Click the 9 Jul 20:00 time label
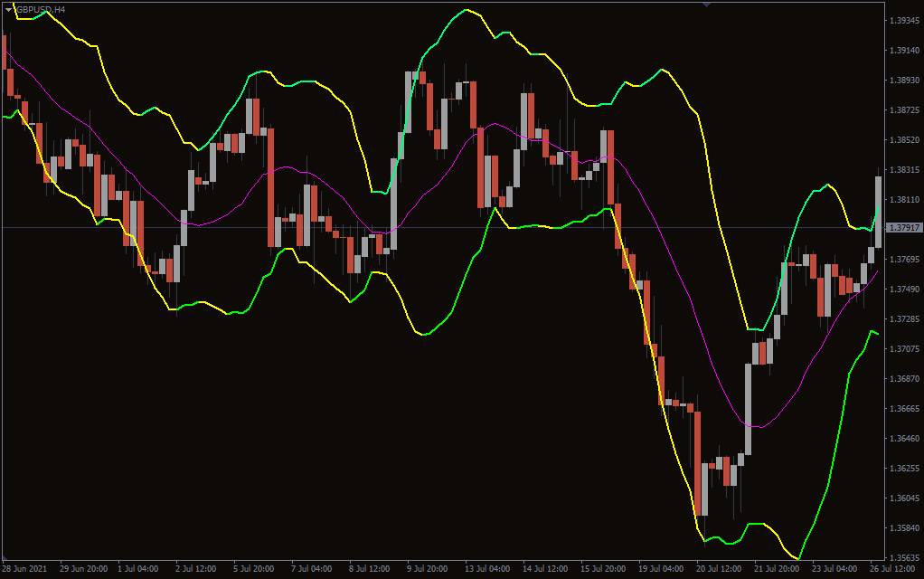Viewport: 924px width, 579px height. (426, 569)
